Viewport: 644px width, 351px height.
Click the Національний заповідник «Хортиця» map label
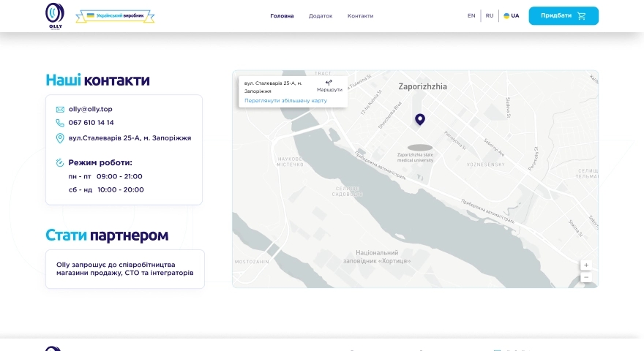377,257
